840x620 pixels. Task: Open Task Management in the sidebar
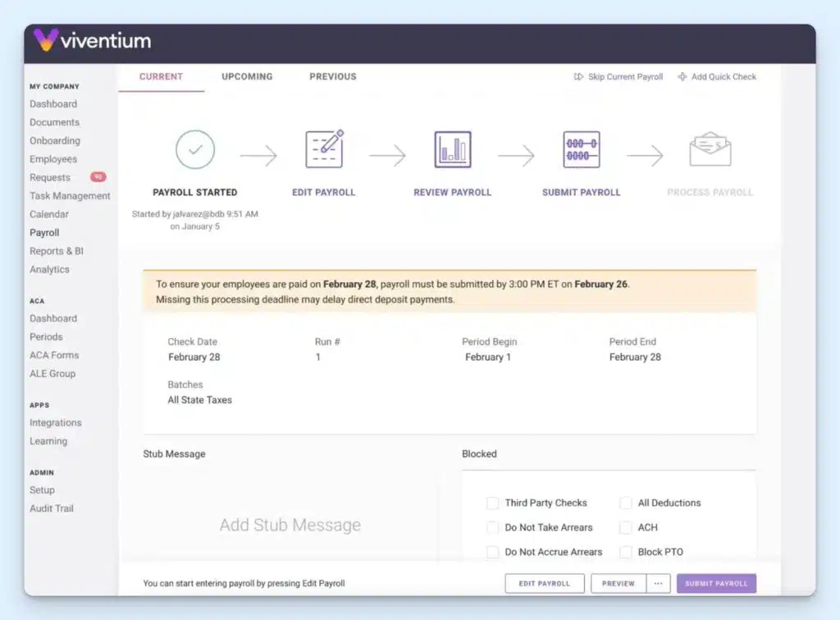(71, 196)
